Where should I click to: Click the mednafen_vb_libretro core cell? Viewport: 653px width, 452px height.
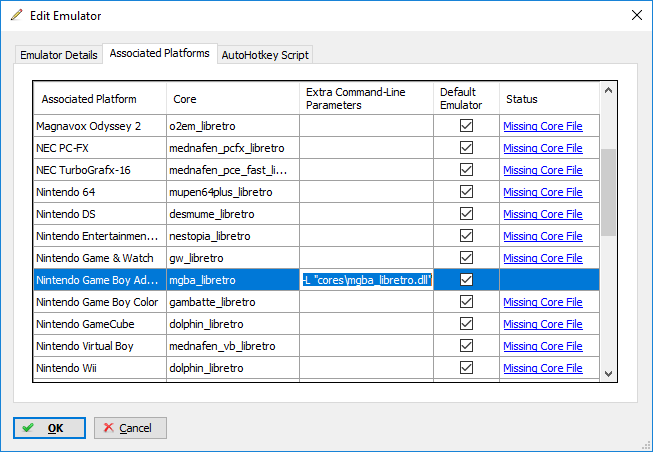[x=233, y=346]
